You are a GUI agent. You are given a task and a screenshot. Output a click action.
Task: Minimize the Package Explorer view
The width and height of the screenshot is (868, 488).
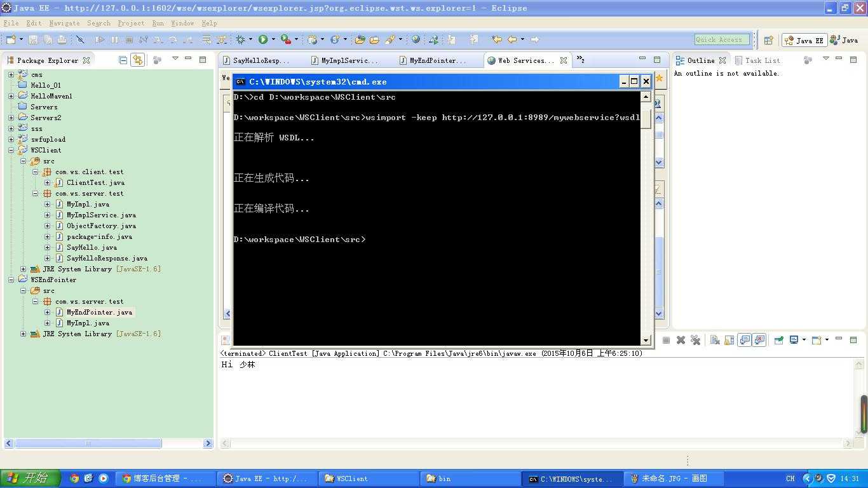tap(188, 59)
